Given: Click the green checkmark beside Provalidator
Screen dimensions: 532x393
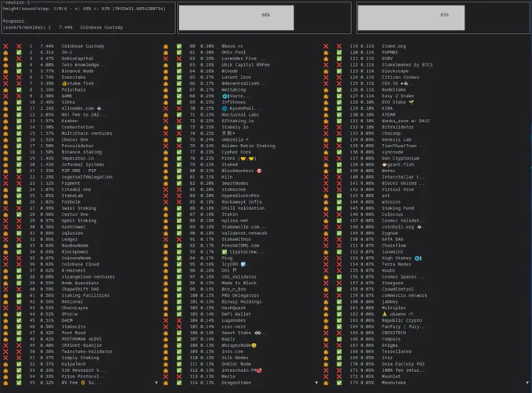Looking at the screenshot, I should [19, 146].
